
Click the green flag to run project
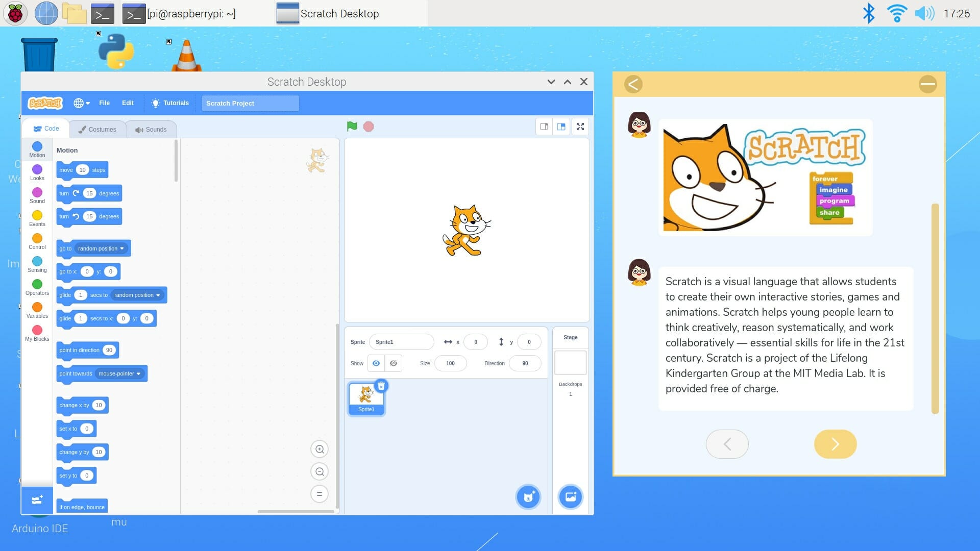[352, 127]
